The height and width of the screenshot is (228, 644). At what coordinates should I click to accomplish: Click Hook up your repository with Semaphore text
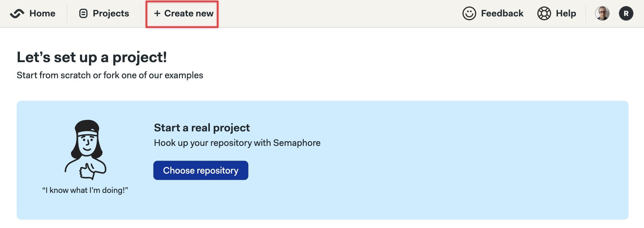(237, 143)
